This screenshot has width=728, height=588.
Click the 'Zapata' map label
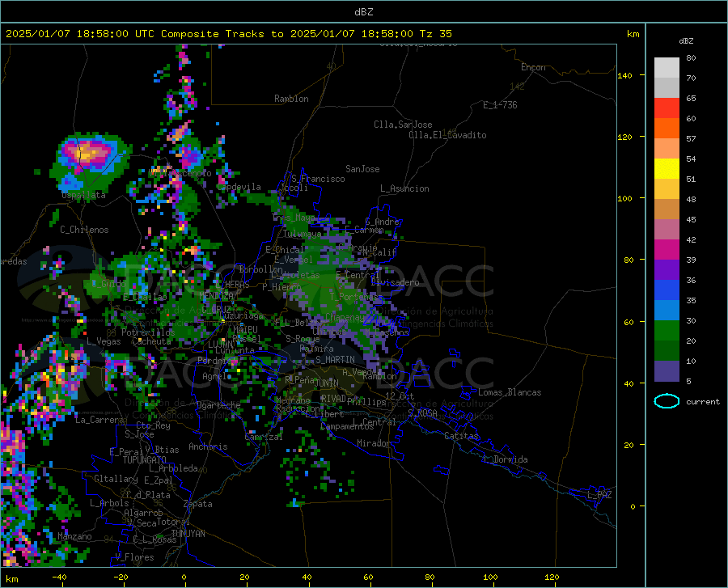pos(198,504)
